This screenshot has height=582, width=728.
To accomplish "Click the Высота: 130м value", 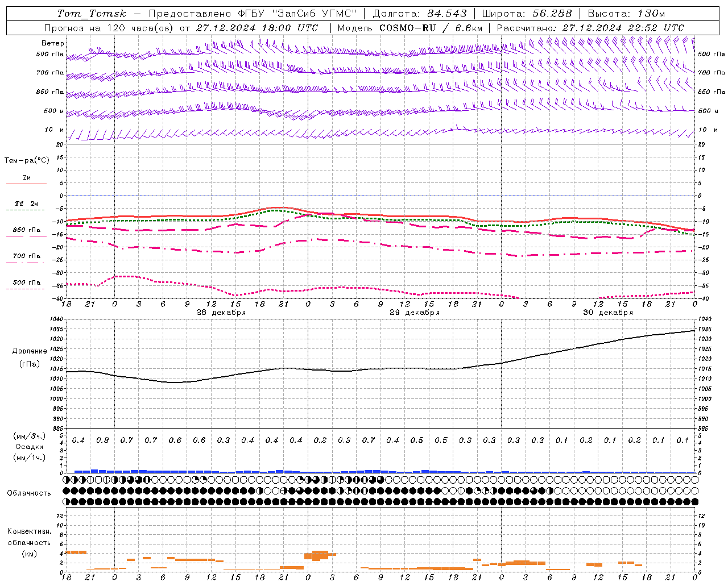I will 626,14.
